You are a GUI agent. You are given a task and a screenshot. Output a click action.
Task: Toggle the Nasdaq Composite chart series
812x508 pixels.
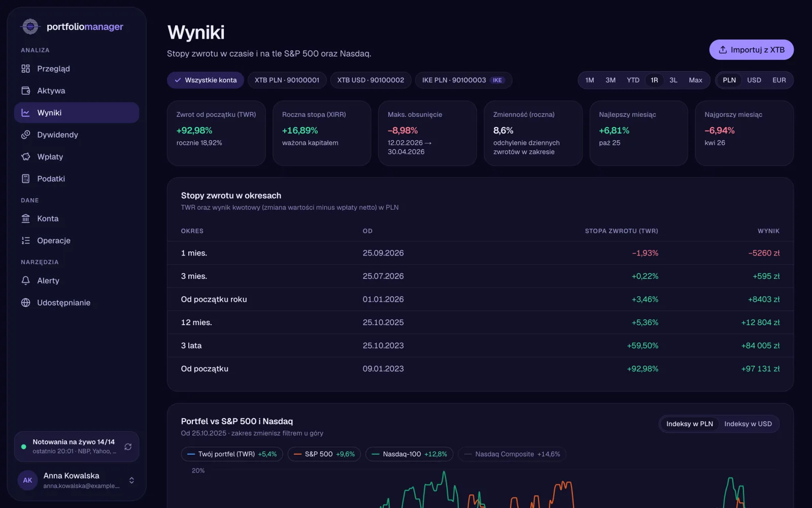tap(512, 454)
